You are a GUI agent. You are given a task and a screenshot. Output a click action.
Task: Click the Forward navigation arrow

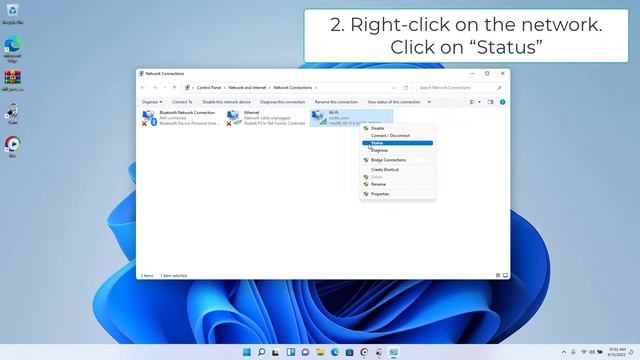point(155,88)
